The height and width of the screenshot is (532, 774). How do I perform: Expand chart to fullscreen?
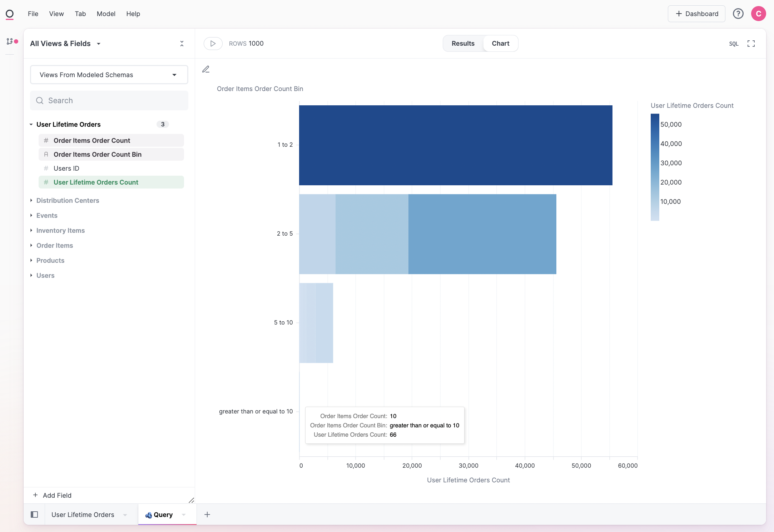point(751,44)
